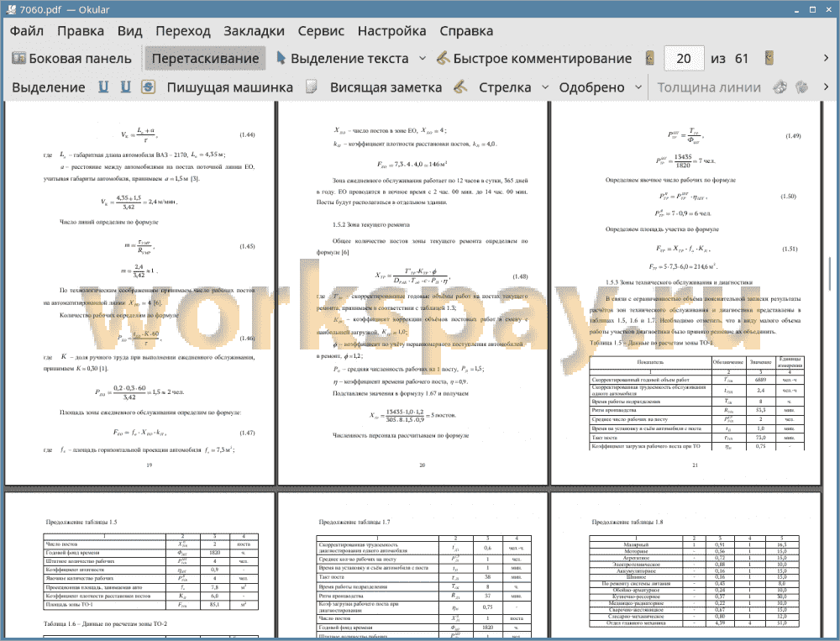Choose the Пишущая машинка typewriter tool
This screenshot has height=641, width=840.
230,87
